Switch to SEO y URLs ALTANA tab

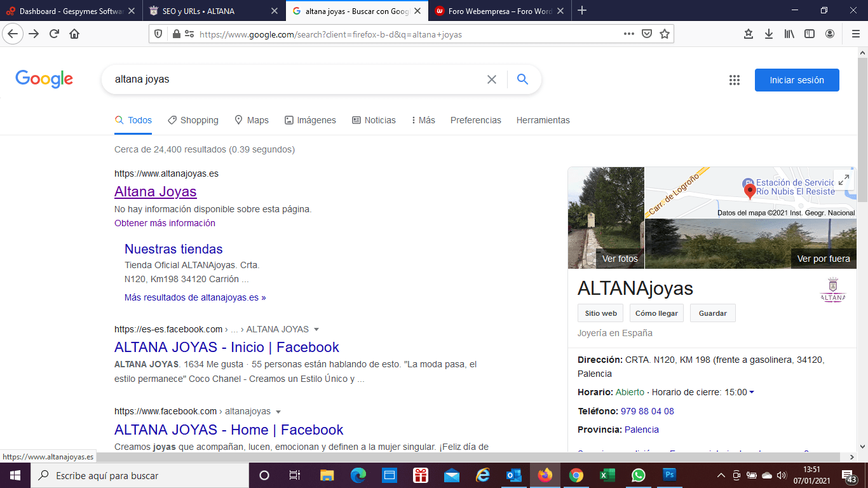pyautogui.click(x=214, y=11)
